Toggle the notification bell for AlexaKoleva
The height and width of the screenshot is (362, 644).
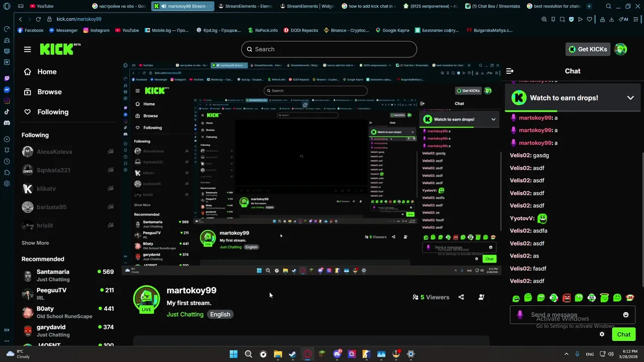click(110, 152)
